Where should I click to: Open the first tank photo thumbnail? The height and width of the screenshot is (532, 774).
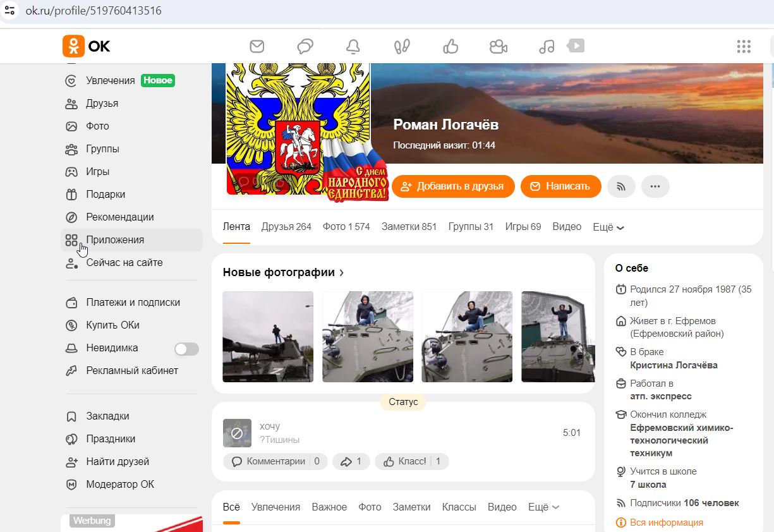point(268,337)
